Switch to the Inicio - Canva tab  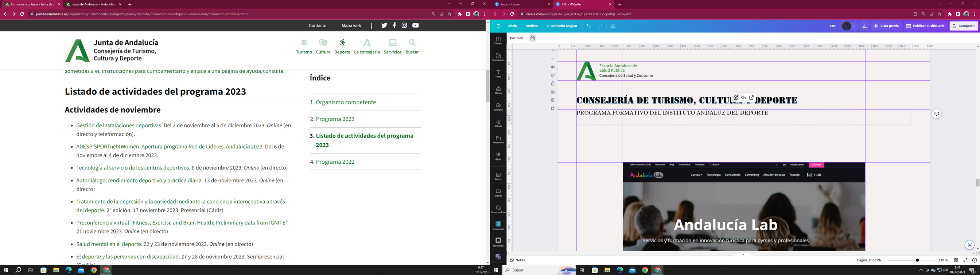coord(521,4)
